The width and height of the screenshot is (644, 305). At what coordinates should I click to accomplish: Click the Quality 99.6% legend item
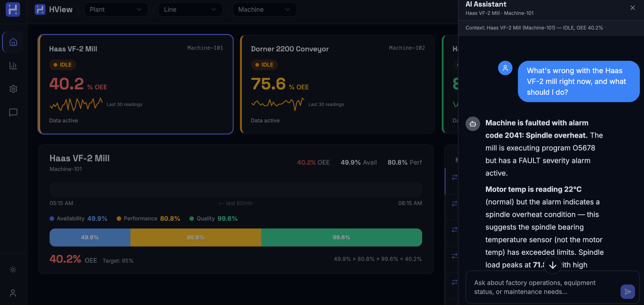[213, 219]
